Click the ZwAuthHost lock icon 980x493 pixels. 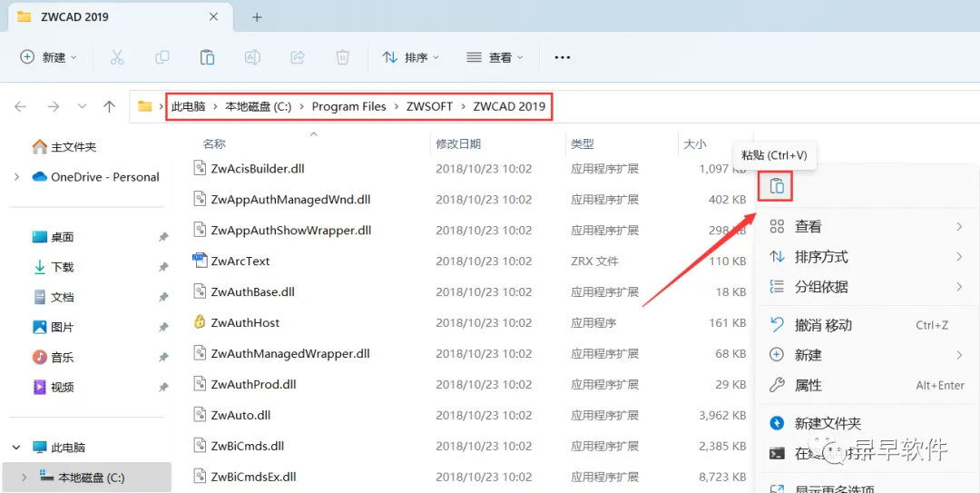pos(200,322)
